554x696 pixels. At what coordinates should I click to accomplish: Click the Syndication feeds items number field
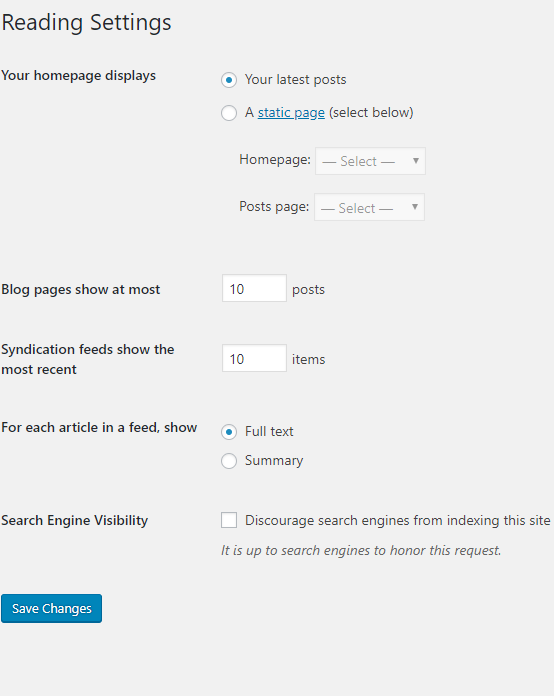[x=254, y=358]
